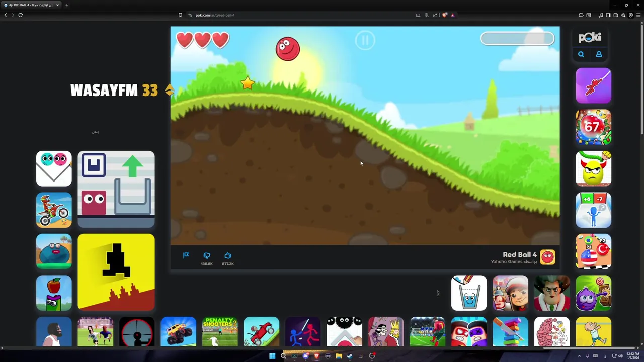Open the soccer players game thumbnail

95,332
